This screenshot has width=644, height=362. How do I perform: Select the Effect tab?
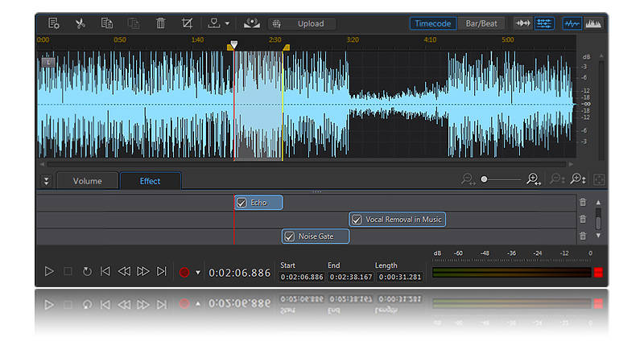click(x=150, y=181)
